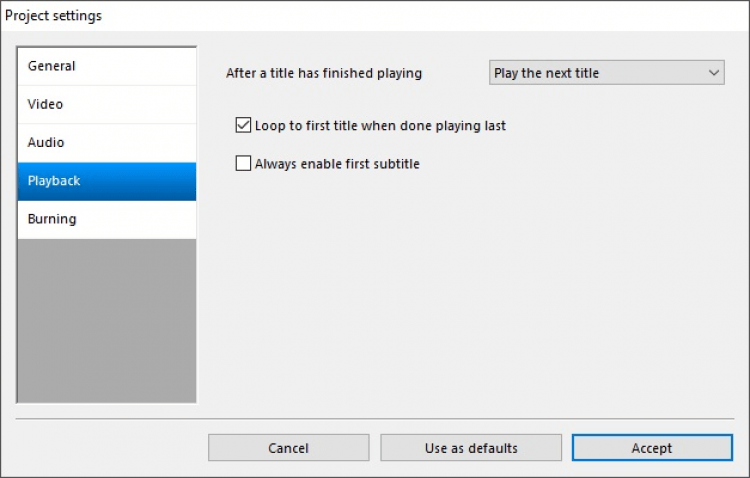Click the empty gray area below Burning

pyautogui.click(x=106, y=320)
